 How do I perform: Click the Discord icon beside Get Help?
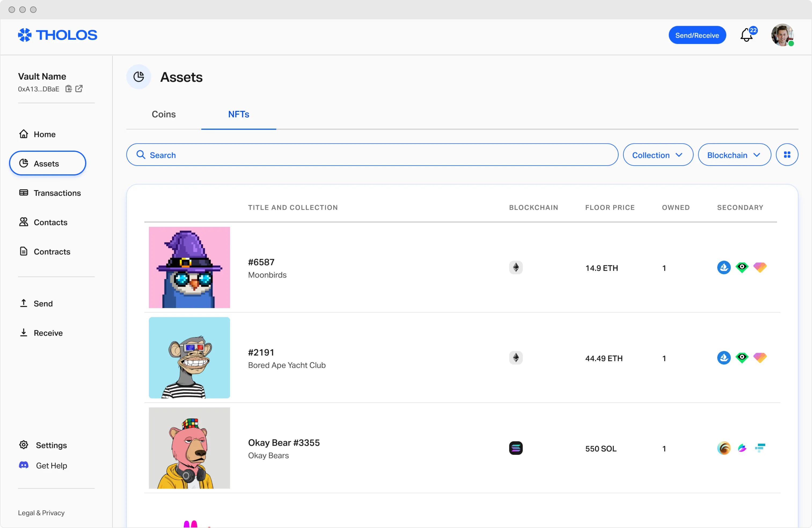(24, 465)
